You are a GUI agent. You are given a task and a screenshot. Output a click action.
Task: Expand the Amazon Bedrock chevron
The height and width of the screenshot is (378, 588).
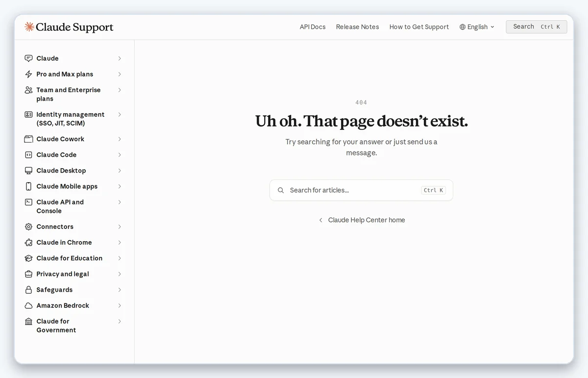tap(120, 305)
